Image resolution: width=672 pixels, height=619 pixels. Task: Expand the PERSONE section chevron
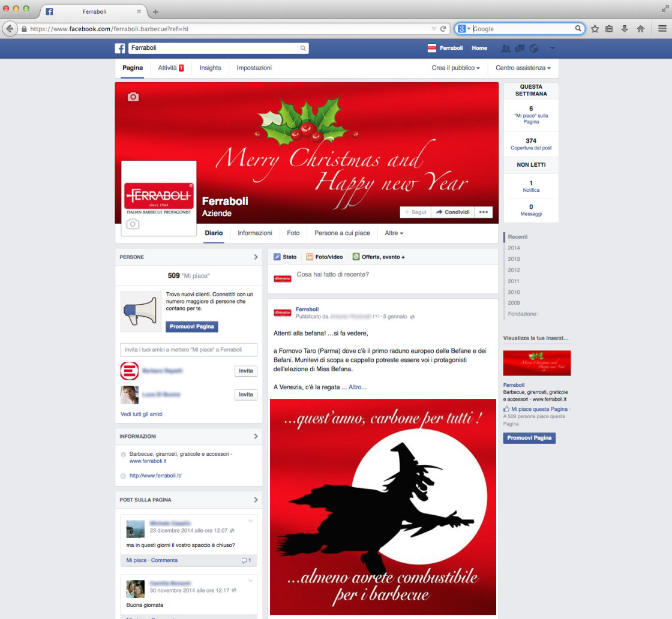(x=256, y=257)
